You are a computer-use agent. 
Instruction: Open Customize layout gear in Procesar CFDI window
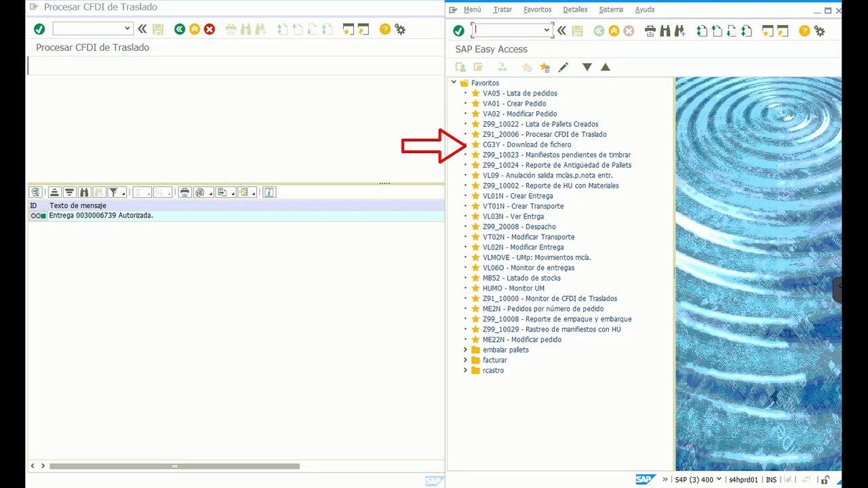pos(400,29)
